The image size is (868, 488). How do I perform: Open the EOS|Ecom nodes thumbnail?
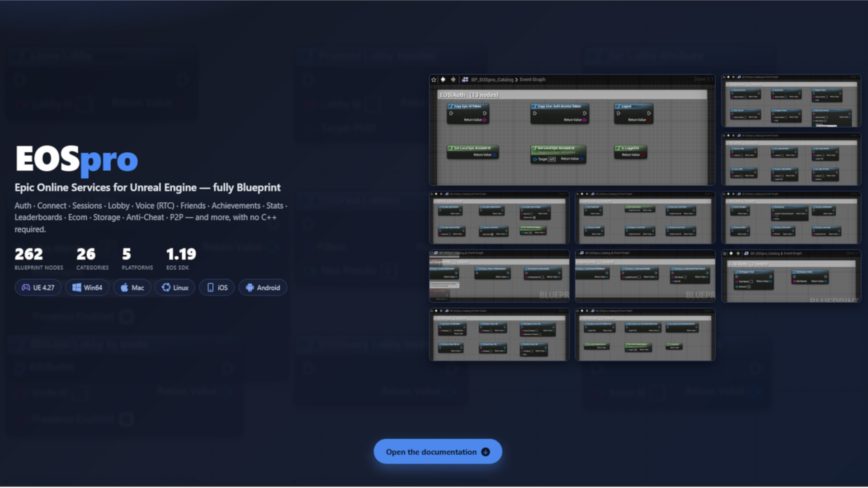click(791, 218)
